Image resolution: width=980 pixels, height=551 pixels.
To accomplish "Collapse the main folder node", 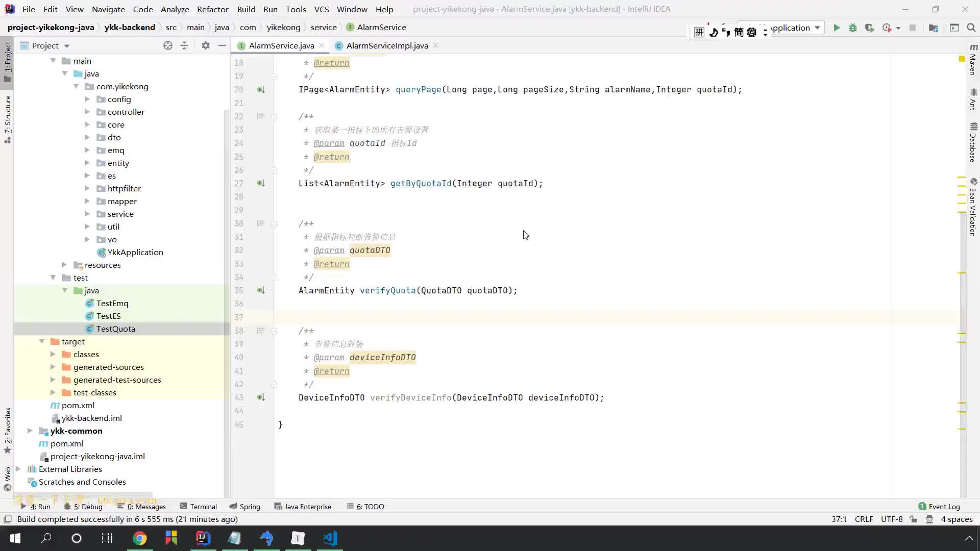I will [x=53, y=61].
